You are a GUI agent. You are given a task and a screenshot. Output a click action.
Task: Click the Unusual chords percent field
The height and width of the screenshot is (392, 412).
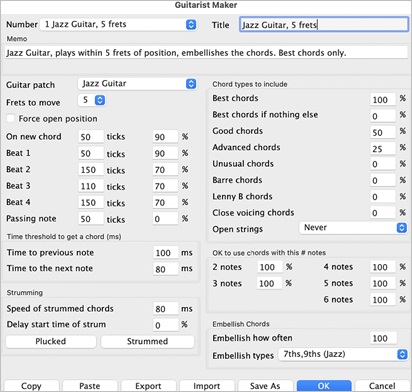[x=383, y=164]
